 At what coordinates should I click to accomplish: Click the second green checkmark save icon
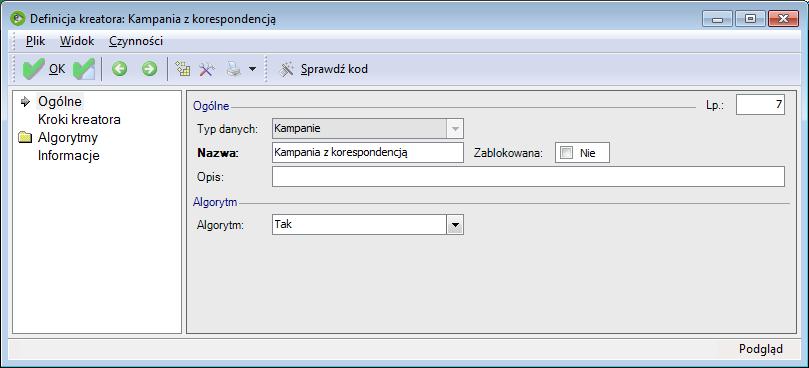(x=84, y=69)
